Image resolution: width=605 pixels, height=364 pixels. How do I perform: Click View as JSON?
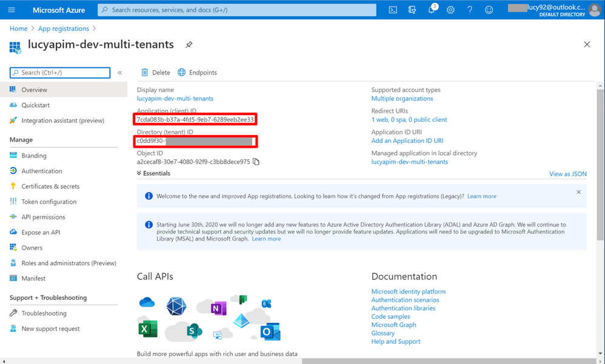[x=567, y=174]
